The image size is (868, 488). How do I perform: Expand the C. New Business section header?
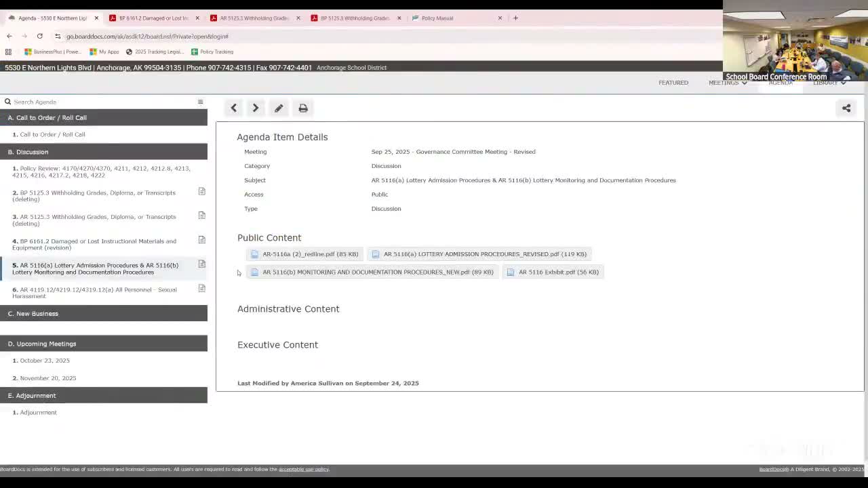point(104,314)
